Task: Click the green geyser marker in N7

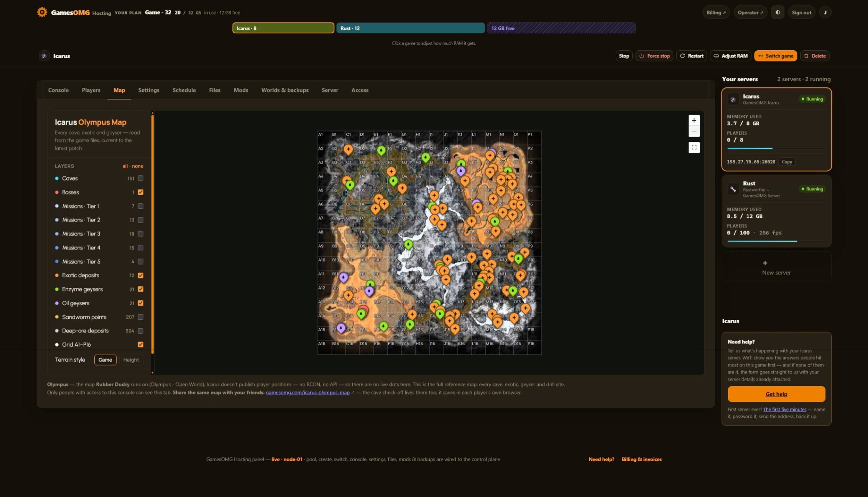Action: point(495,221)
